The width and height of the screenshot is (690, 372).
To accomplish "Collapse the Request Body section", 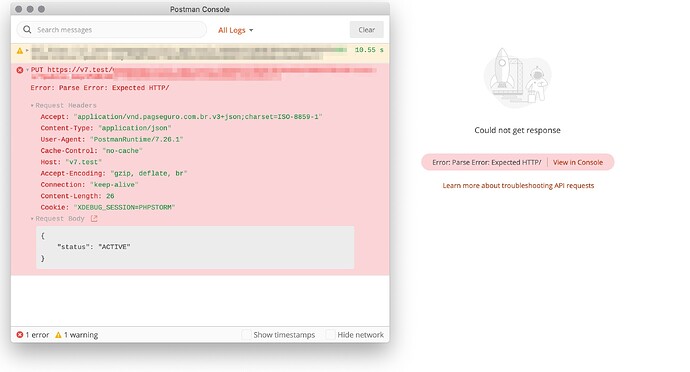I will (32, 219).
